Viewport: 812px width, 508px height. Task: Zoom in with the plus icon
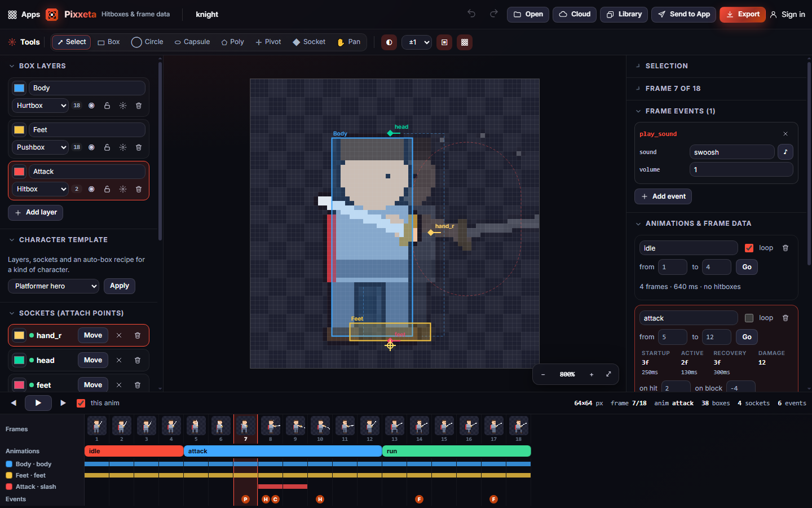click(x=592, y=374)
